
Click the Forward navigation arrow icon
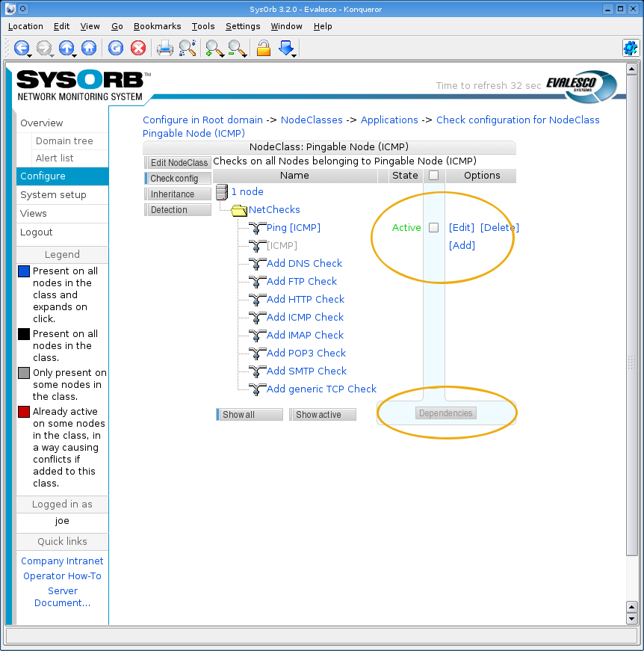[x=43, y=48]
